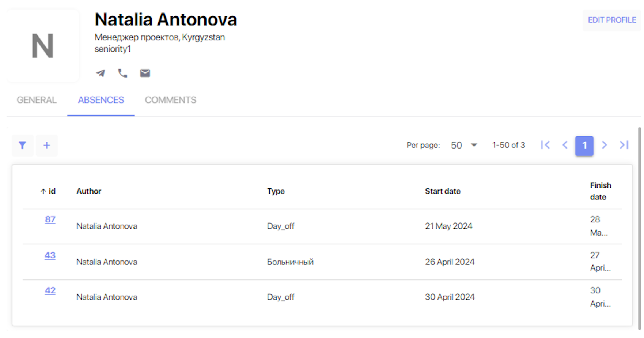Click the email envelope icon
Image resolution: width=644 pixels, height=338 pixels.
pos(145,73)
